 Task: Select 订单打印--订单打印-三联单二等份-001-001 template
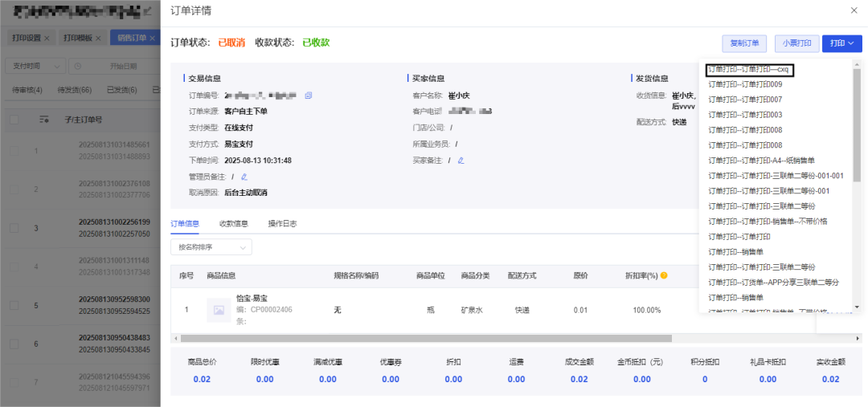coord(776,175)
